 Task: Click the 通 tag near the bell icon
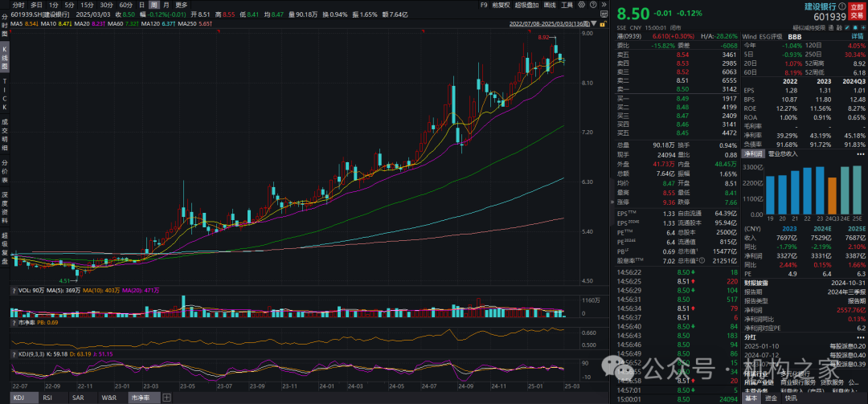830,27
